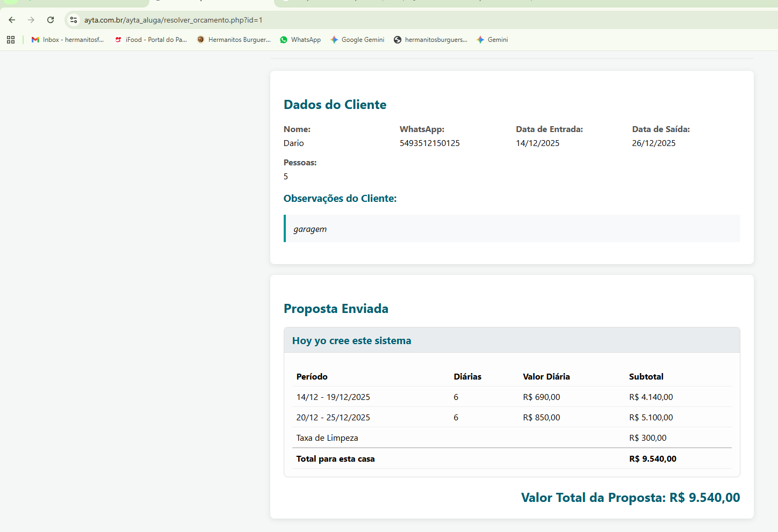Click the 20/12 - 25/12/2025 period row
The height and width of the screenshot is (532, 778).
tap(333, 418)
